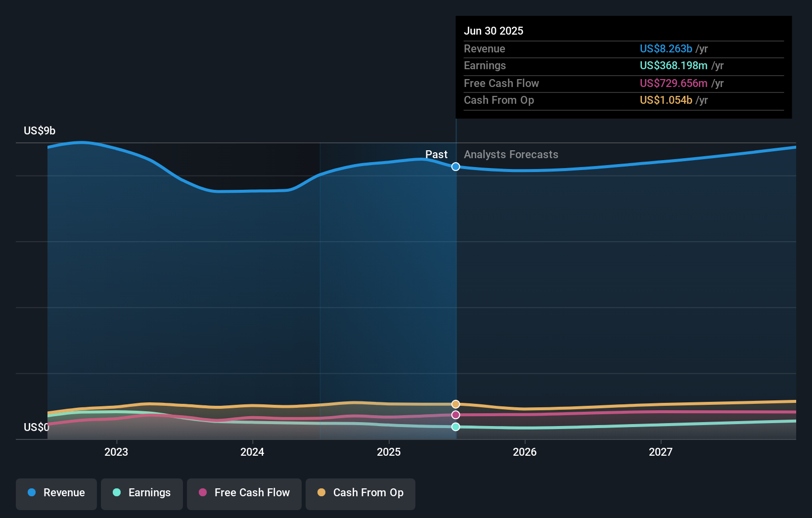The height and width of the screenshot is (518, 812).
Task: Switch to the Past section of the chart
Action: pyautogui.click(x=436, y=155)
